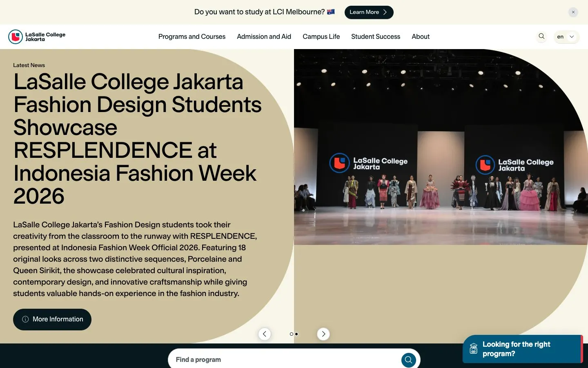Open the search magnifier icon in header
Screen dimensions: 588x368
coord(541,36)
